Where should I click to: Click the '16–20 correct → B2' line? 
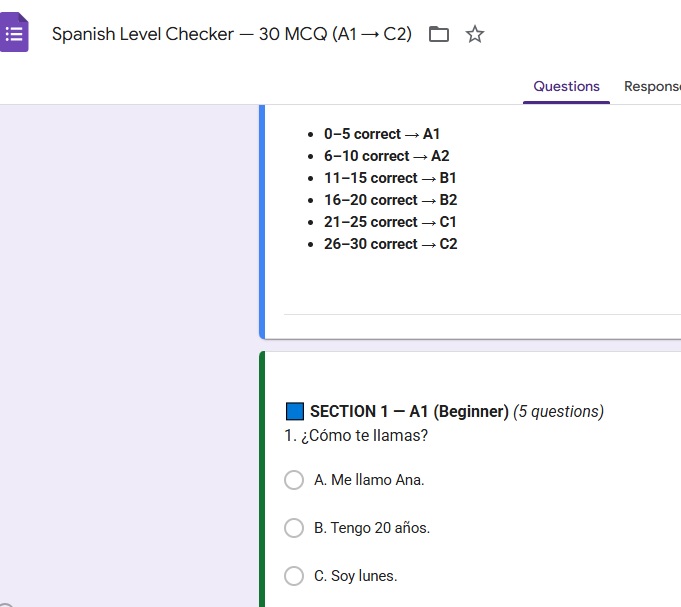pyautogui.click(x=390, y=200)
